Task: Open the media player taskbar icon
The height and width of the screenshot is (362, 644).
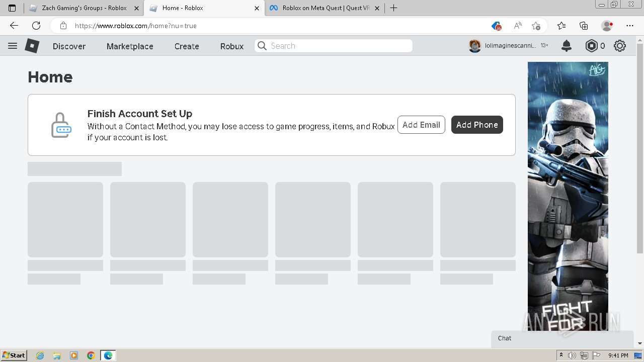Action: pyautogui.click(x=74, y=355)
